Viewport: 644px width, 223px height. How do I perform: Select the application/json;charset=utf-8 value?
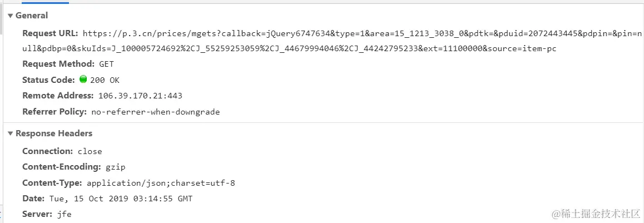(161, 183)
